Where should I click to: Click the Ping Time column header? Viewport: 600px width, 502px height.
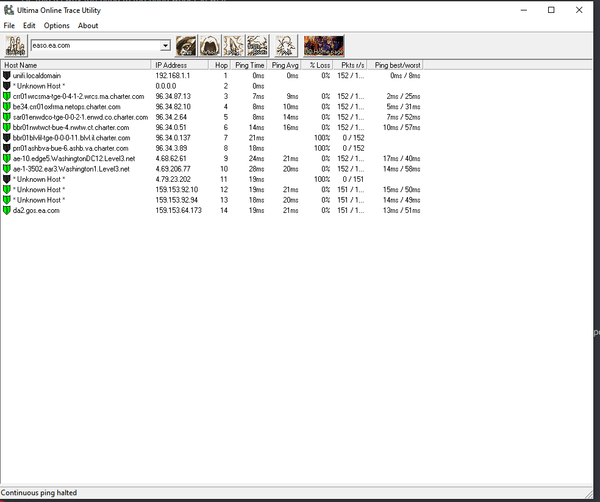pos(249,65)
